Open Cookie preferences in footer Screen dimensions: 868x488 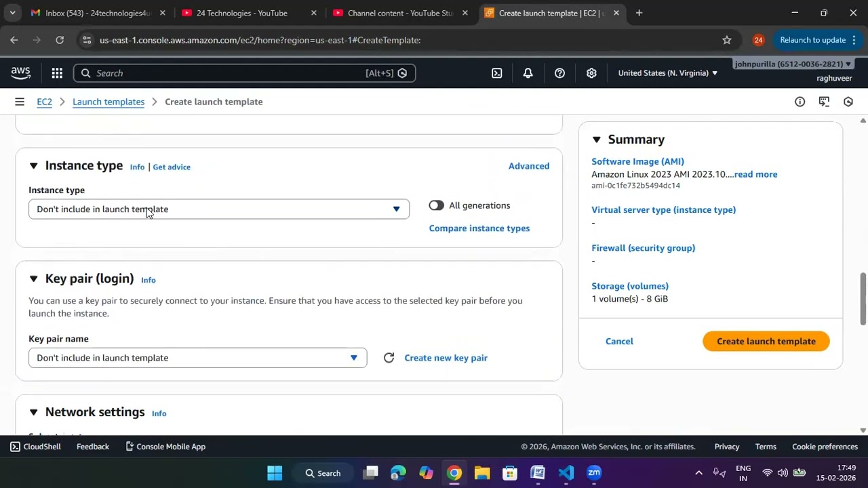(x=825, y=447)
